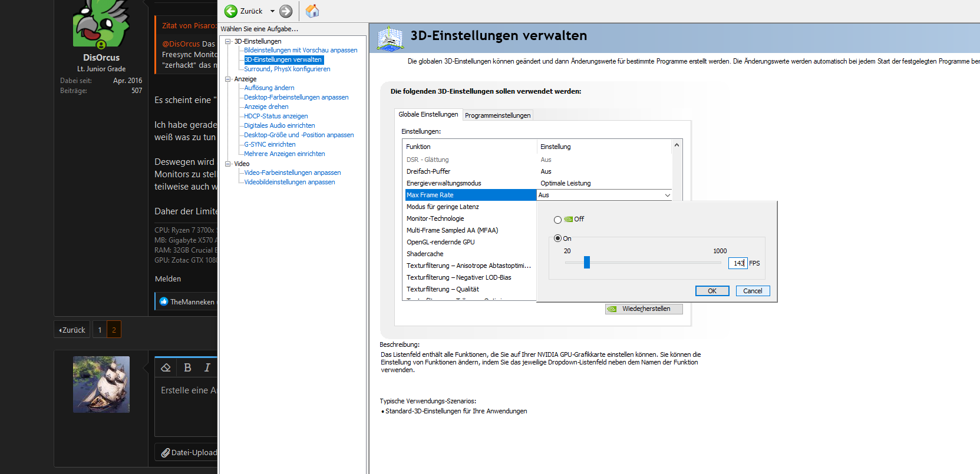
Task: Select Multi-Frame Sampled AA (MFAA) row
Action: (470, 230)
